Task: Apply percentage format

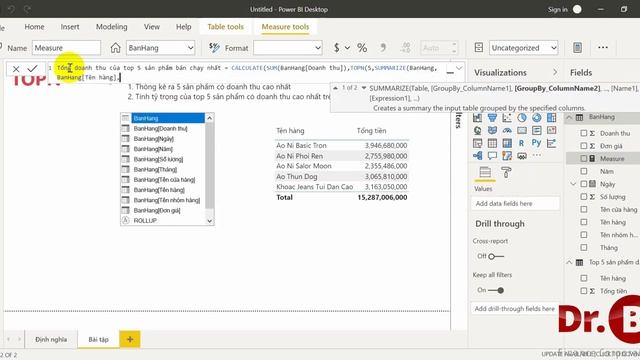Action: tap(362, 48)
